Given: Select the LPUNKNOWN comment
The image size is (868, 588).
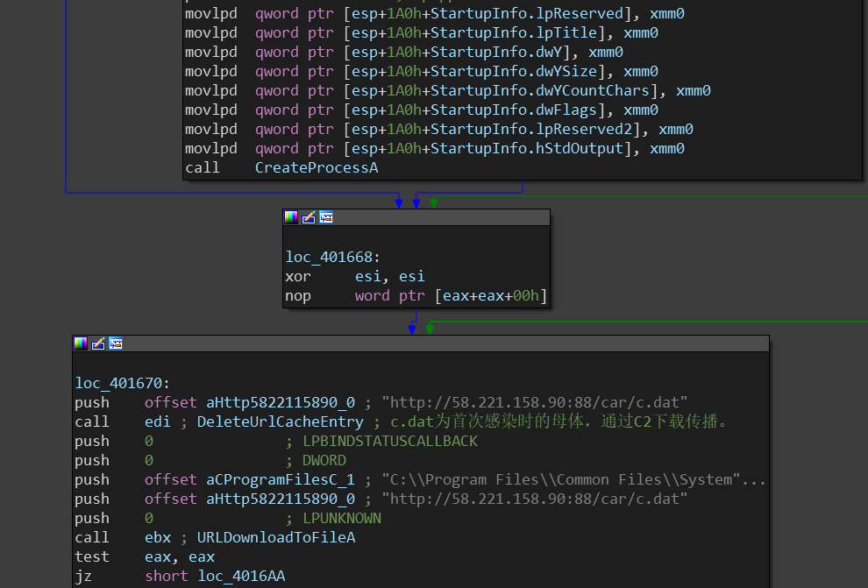Looking at the screenshot, I should point(342,518).
